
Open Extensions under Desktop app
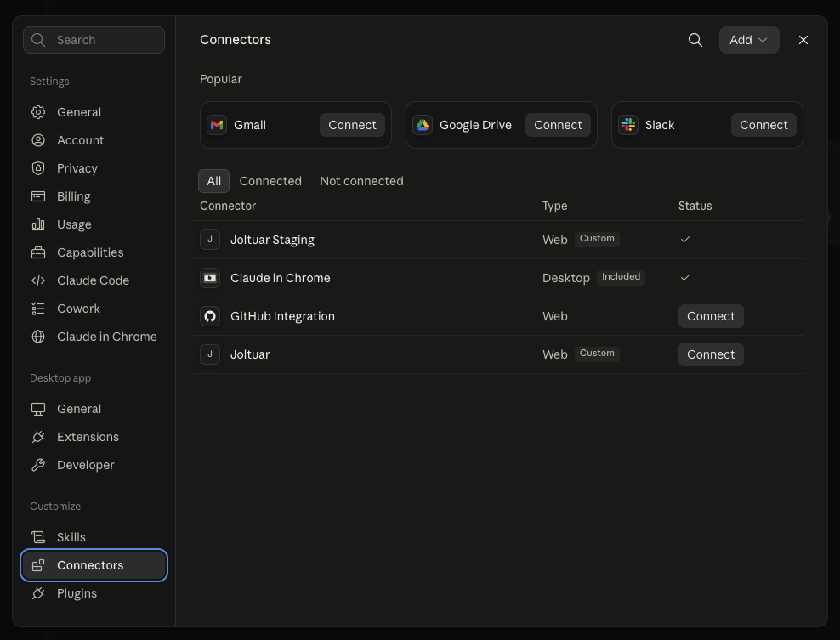[x=94, y=437]
